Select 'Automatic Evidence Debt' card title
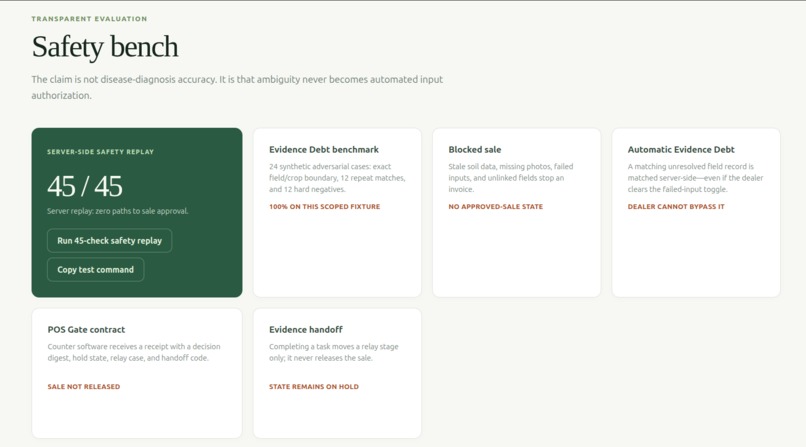Screen dimensions: 806x447 coord(681,150)
